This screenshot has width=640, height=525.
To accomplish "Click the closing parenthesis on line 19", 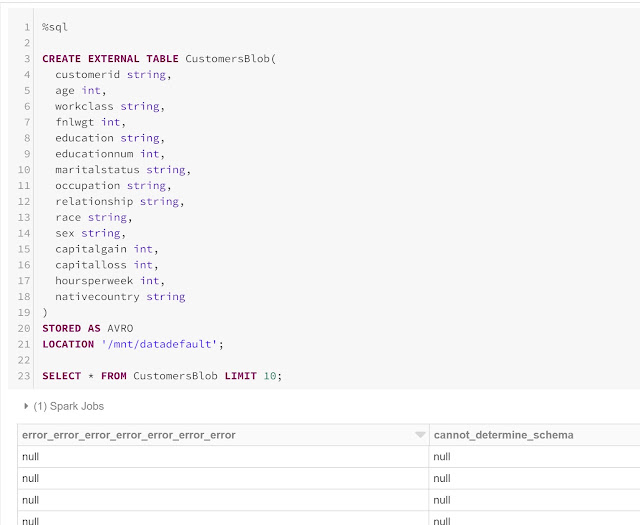I will [45, 313].
